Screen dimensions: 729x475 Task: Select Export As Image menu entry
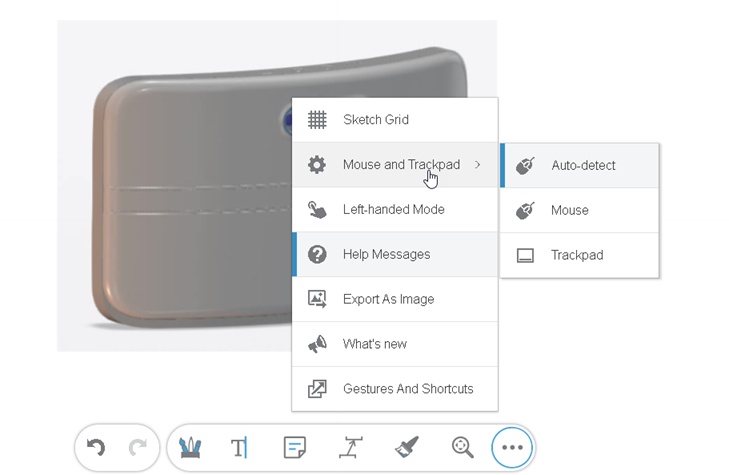(x=395, y=299)
